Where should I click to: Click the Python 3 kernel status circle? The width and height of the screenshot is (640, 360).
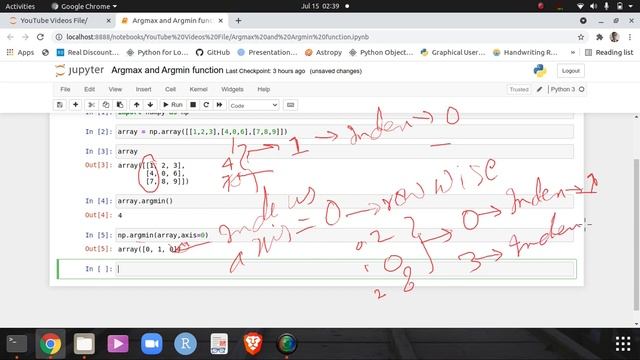tap(582, 89)
